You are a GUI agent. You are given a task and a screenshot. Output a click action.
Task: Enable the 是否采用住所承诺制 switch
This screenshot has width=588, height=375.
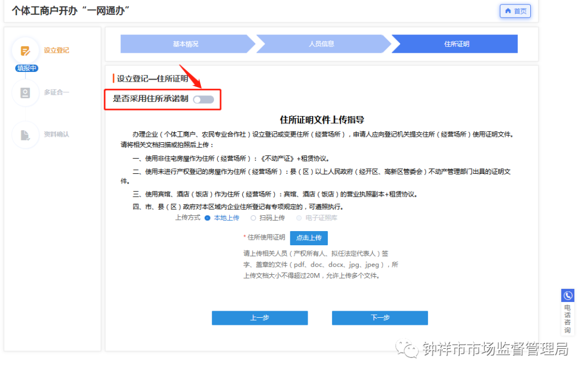[204, 99]
